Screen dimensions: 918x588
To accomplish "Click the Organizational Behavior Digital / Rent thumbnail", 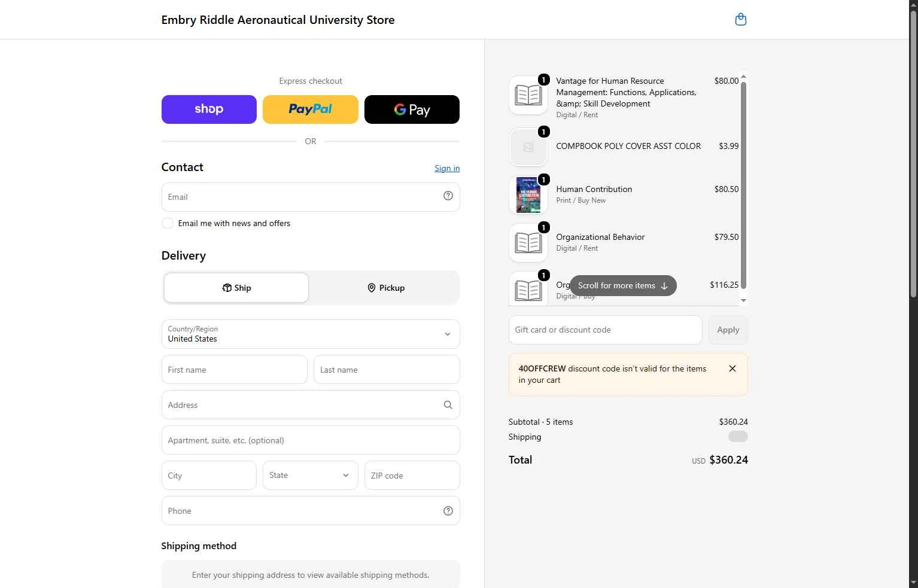I will [528, 243].
